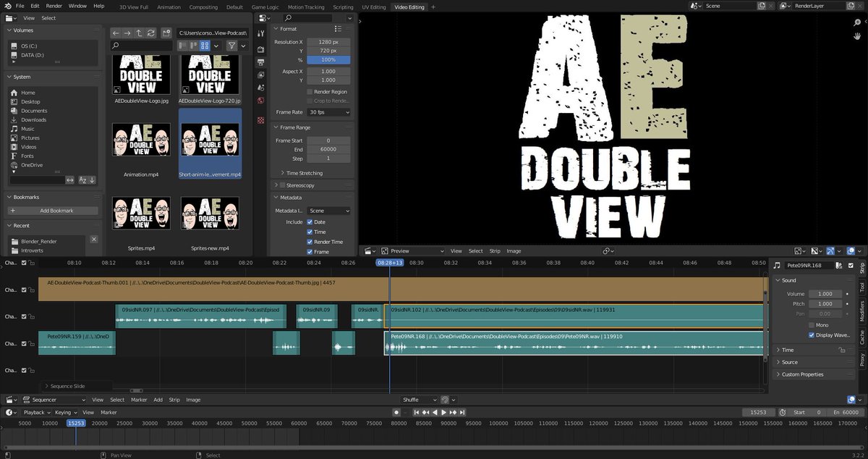Jump to the timeline start
Screen dimensions: 868x459
tap(417, 412)
